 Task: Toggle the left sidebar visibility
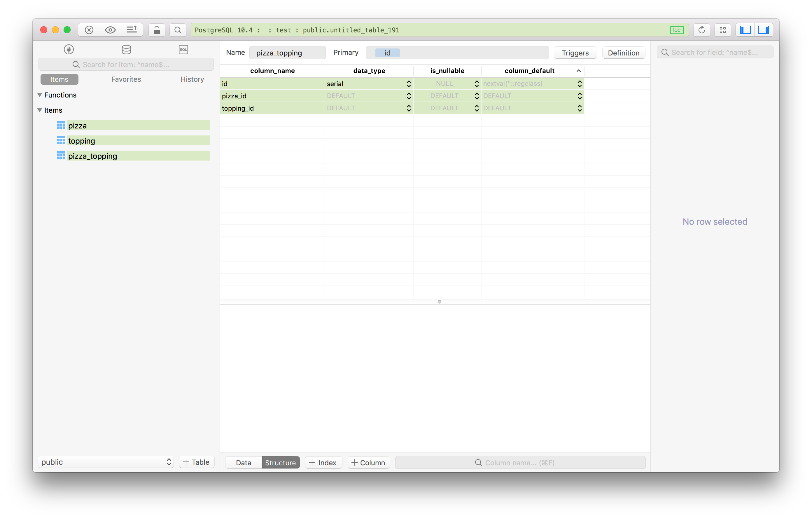[745, 30]
